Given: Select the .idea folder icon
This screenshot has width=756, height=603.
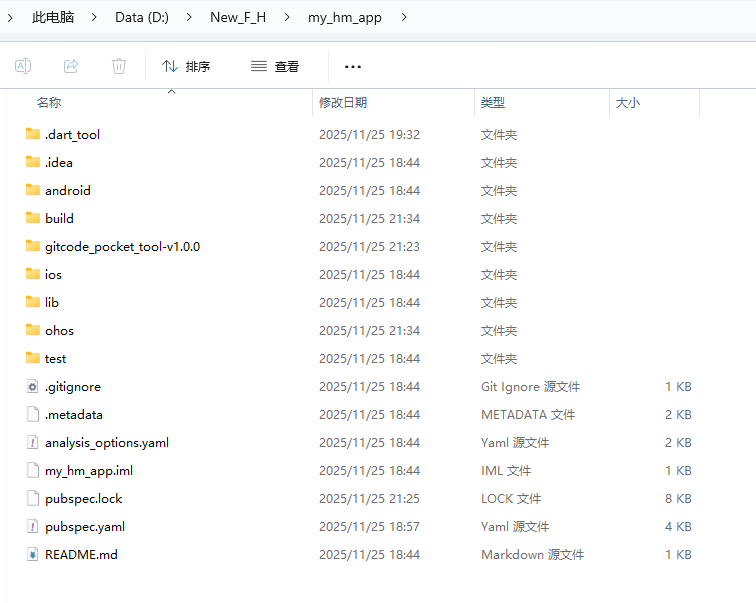Looking at the screenshot, I should (33, 161).
